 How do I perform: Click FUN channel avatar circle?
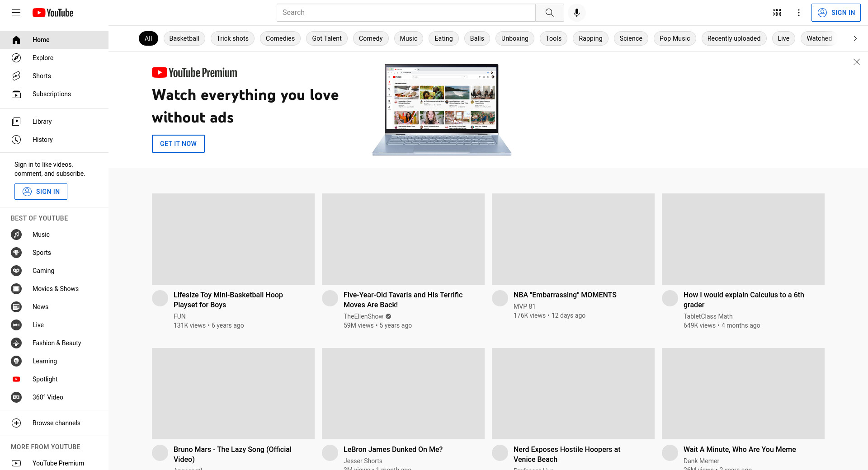[160, 298]
